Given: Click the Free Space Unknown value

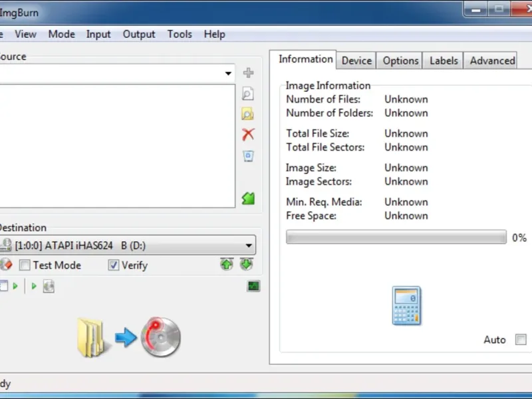Looking at the screenshot, I should tap(406, 215).
